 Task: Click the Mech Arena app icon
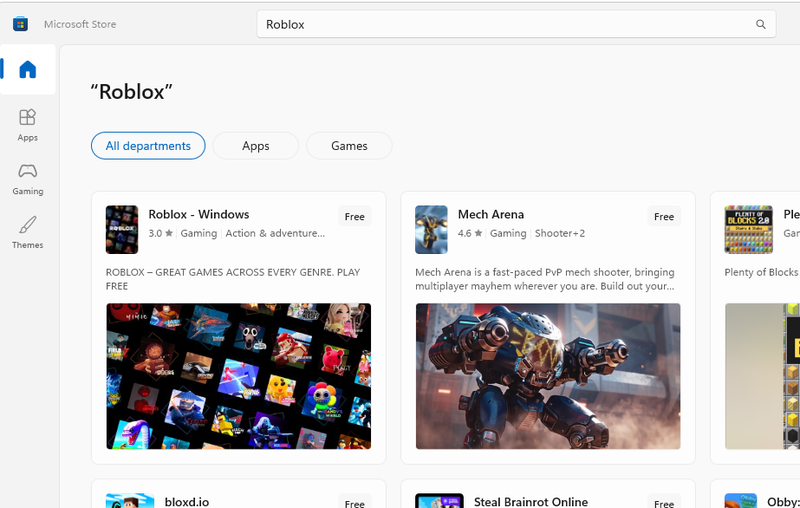431,230
